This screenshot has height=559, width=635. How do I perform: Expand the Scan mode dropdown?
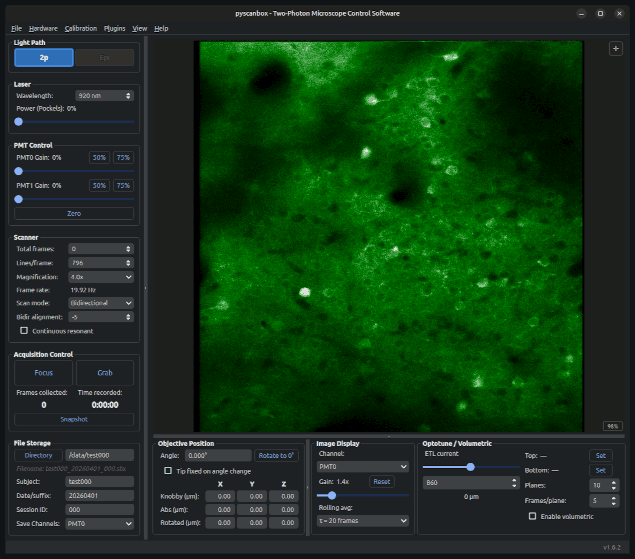(x=100, y=302)
